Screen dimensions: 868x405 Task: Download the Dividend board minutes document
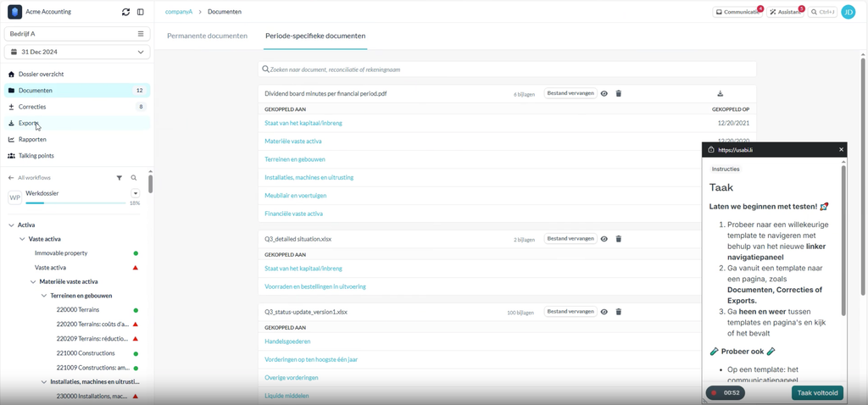[x=721, y=93]
